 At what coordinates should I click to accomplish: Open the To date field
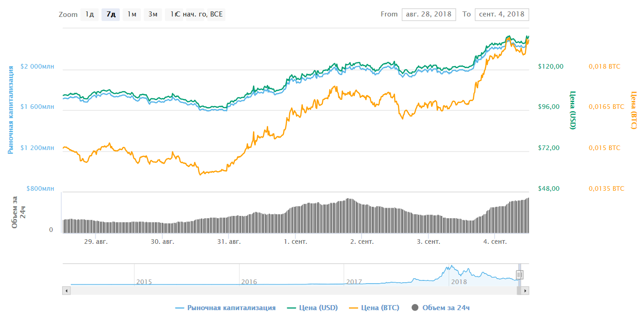[x=502, y=14]
